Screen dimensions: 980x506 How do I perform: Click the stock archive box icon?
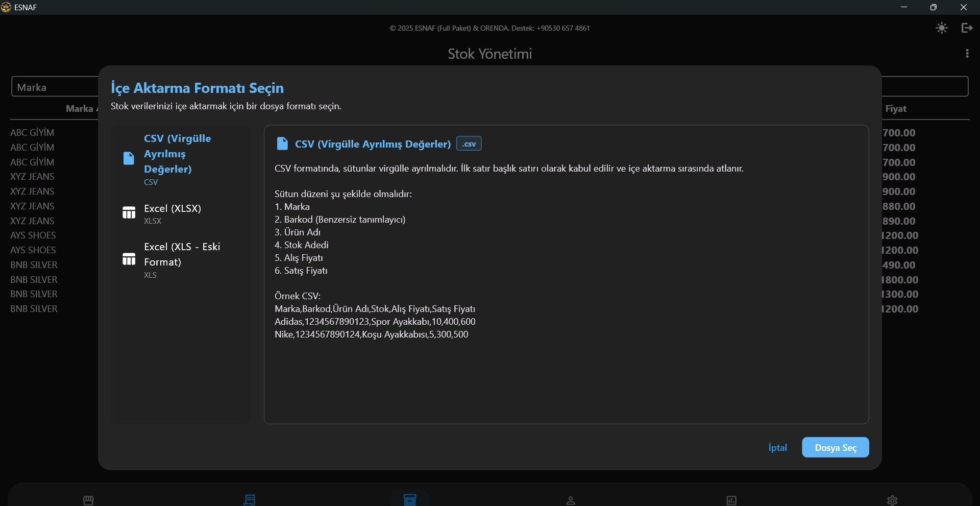[x=410, y=499]
